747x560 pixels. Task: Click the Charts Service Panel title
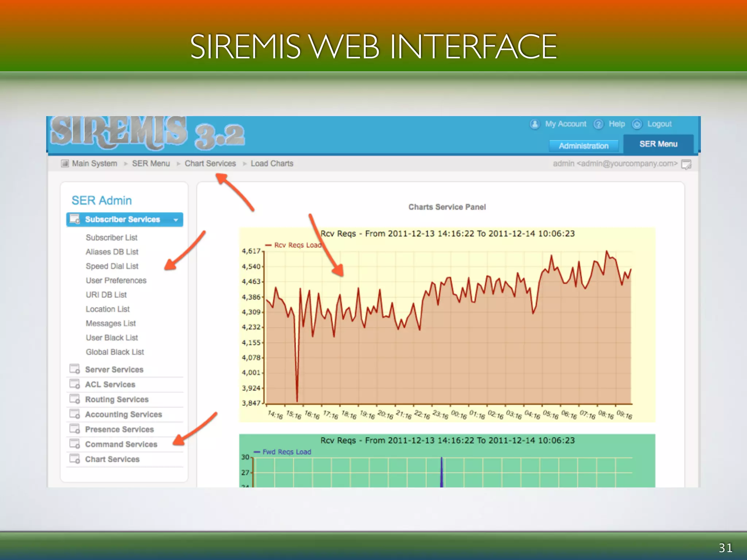coord(447,207)
